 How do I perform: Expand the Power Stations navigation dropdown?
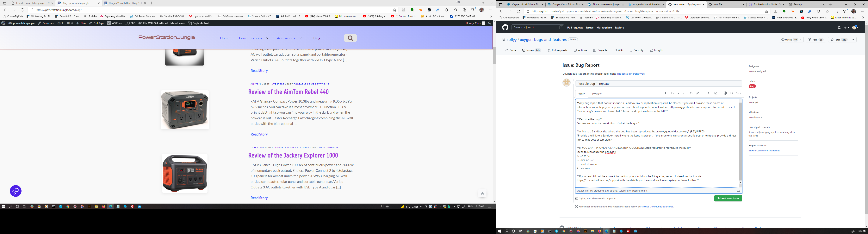267,38
